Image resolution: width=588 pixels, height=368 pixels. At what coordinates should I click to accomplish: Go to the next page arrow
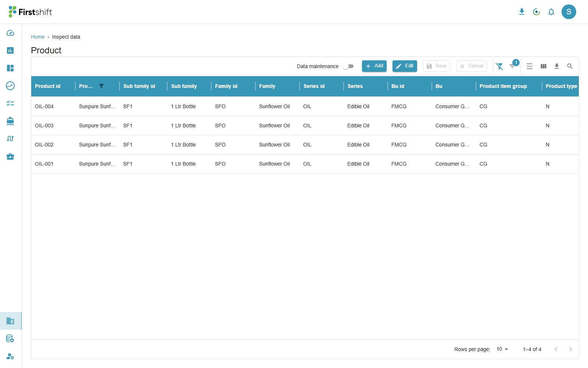(571, 349)
